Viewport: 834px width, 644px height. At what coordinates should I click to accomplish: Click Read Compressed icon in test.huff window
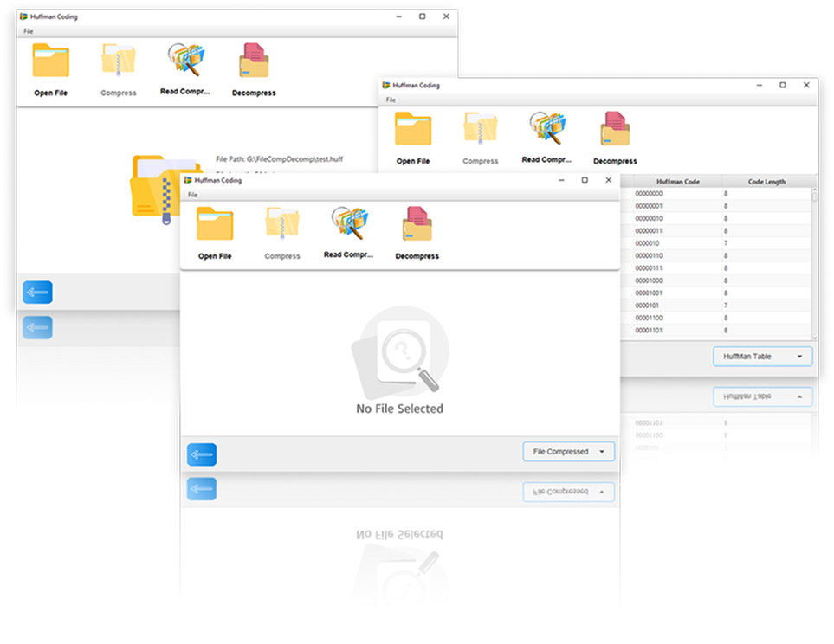pyautogui.click(x=185, y=60)
